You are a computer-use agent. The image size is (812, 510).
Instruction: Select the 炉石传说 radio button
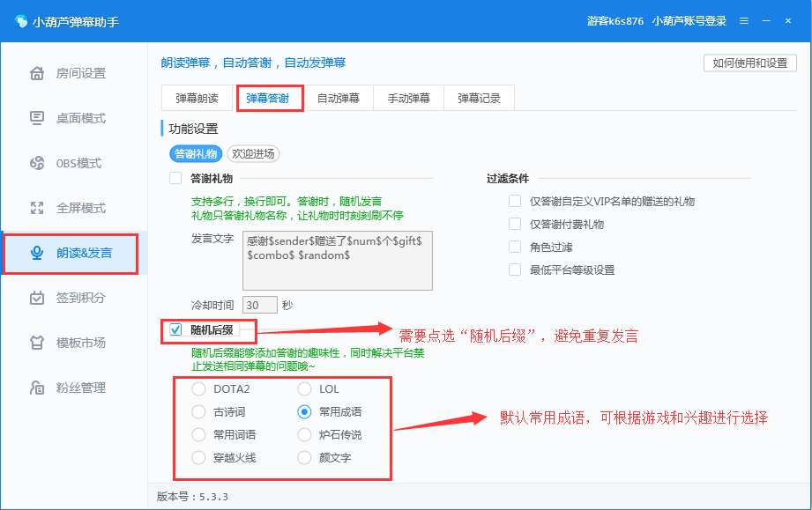(x=304, y=434)
